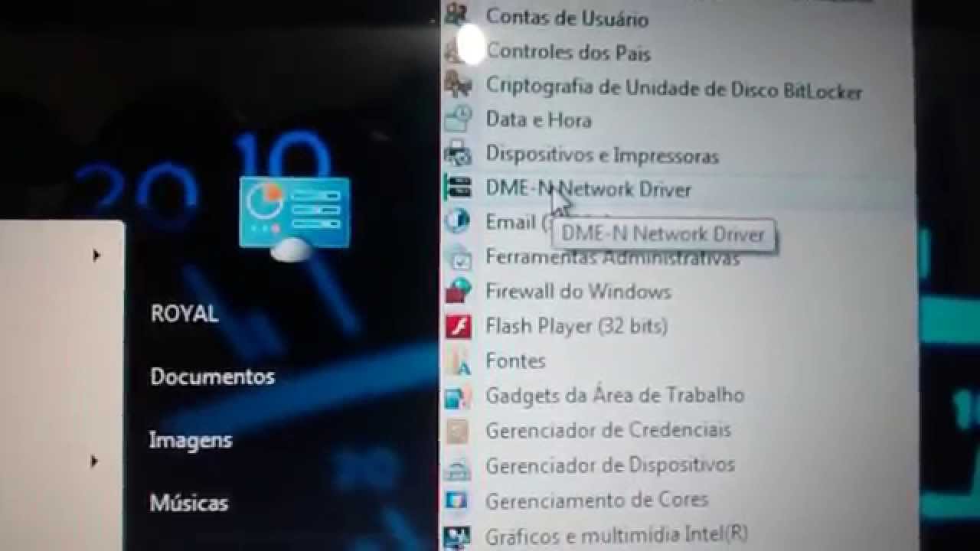Open Dispositivos e Impressoras entry
This screenshot has width=980, height=551.
pos(602,155)
